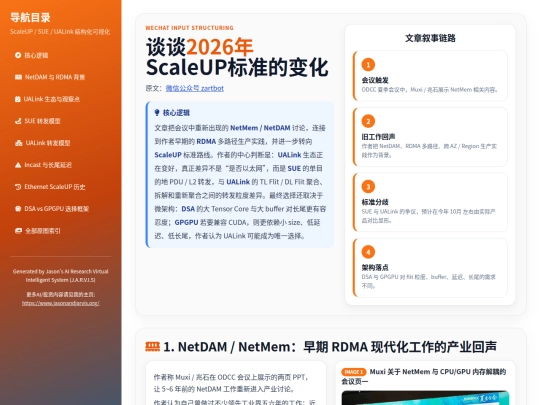Click the Ethernet ScaleUP 历史 history icon
The width and height of the screenshot is (540, 405).
tap(18, 187)
